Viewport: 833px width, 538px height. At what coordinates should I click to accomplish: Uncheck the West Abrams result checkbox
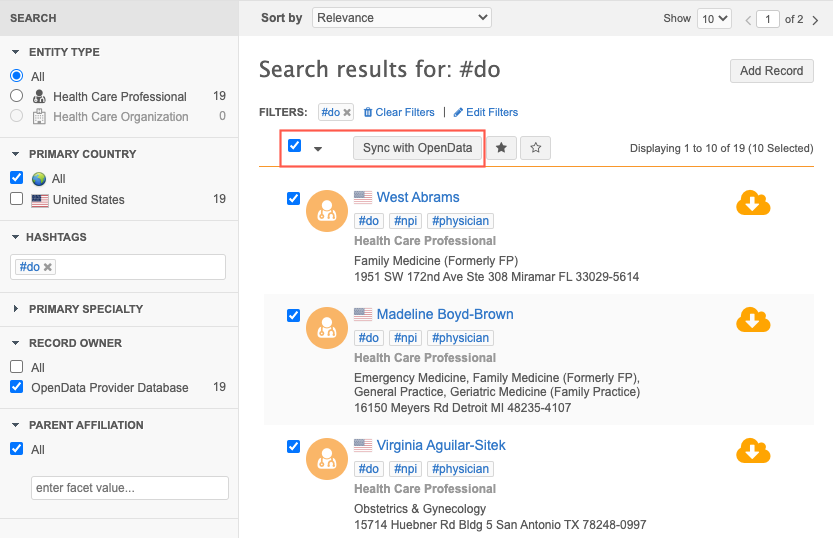294,198
